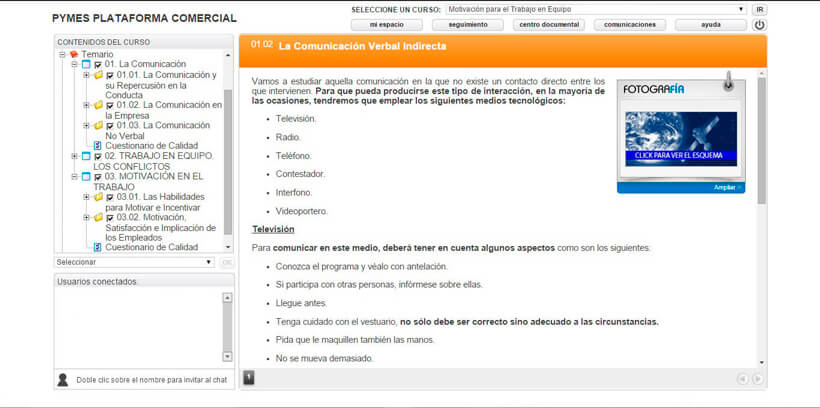Click the module icon of 01. La Comunicación

pyautogui.click(x=86, y=64)
